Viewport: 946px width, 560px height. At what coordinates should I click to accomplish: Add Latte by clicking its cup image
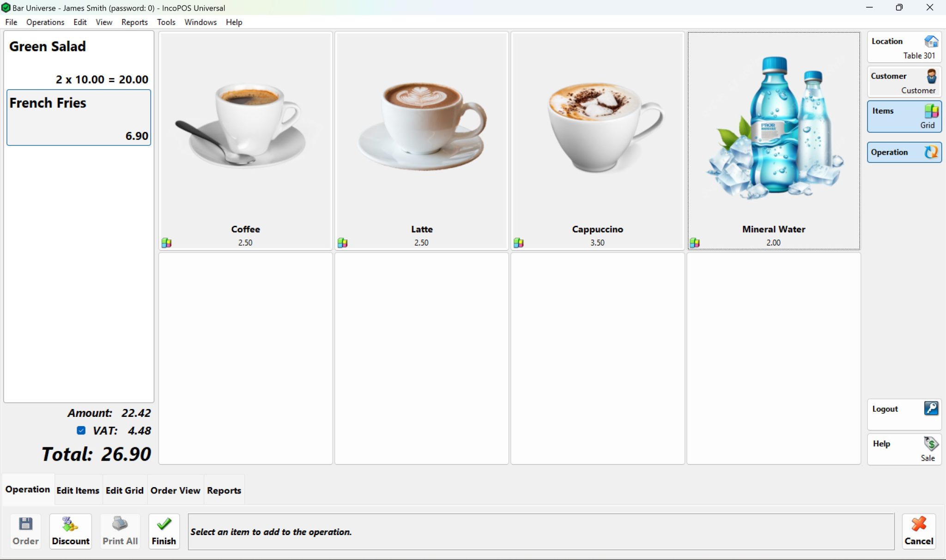(421, 126)
